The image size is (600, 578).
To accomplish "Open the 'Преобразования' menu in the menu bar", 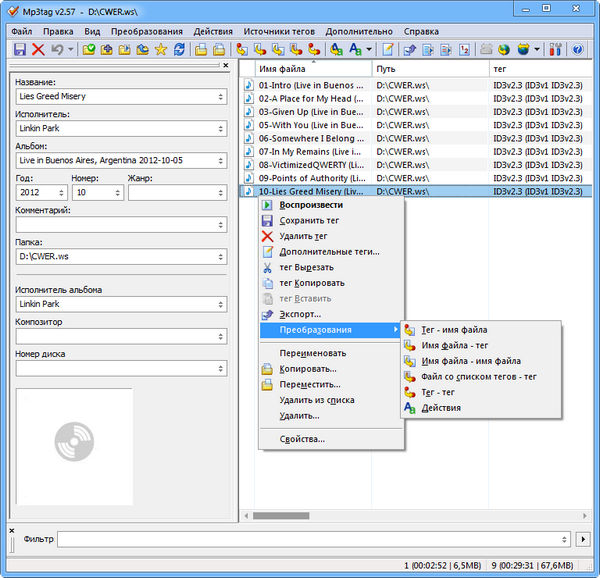I will tap(147, 31).
